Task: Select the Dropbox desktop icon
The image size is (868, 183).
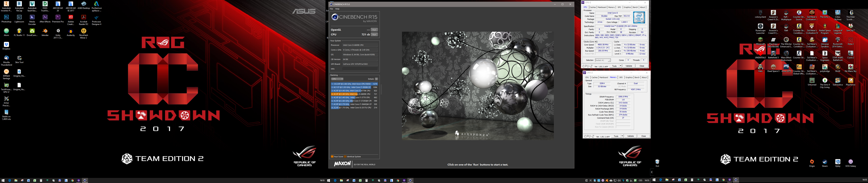Action: [6, 46]
